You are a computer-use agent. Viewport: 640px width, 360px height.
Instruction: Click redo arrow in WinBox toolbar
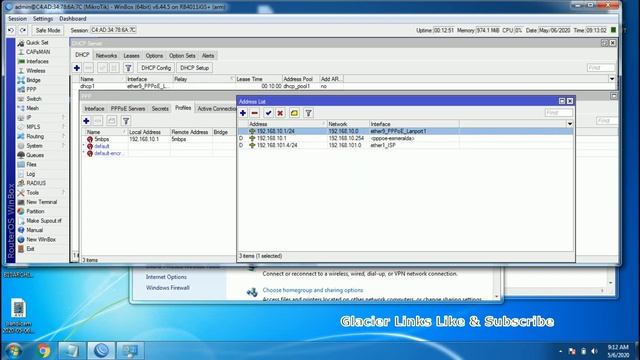point(23,30)
